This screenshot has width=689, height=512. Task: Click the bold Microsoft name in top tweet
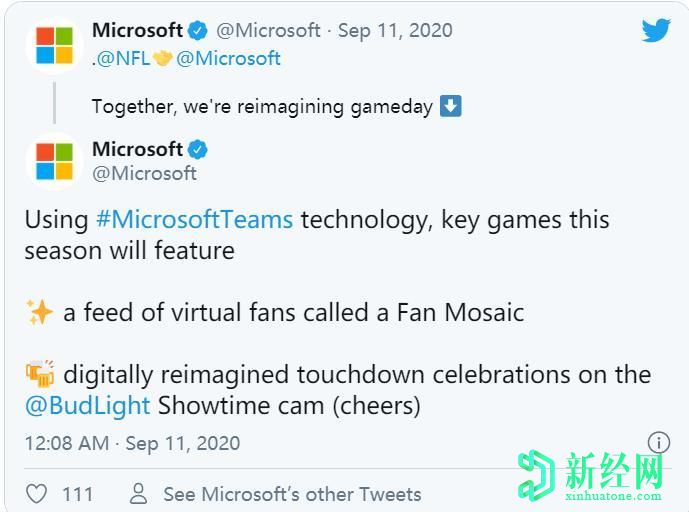click(137, 31)
